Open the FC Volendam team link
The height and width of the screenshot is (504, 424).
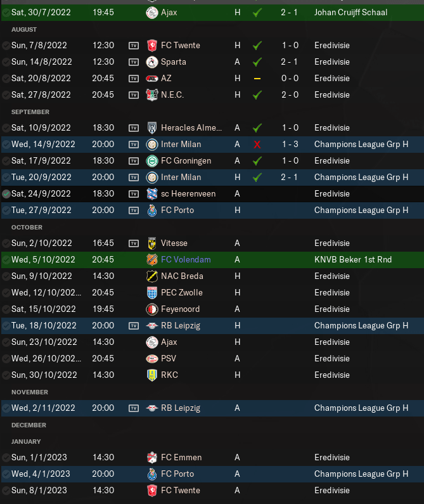pos(186,260)
